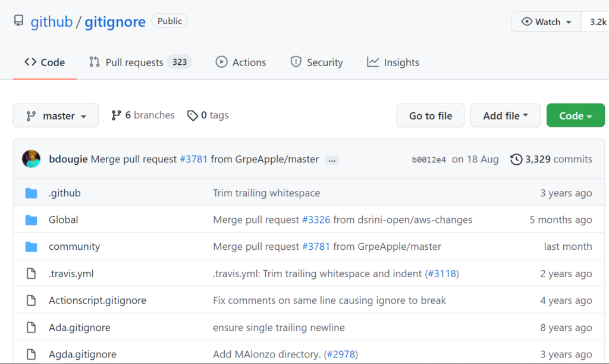Open the #2978 pull request link
The image size is (609, 364).
coord(341,354)
